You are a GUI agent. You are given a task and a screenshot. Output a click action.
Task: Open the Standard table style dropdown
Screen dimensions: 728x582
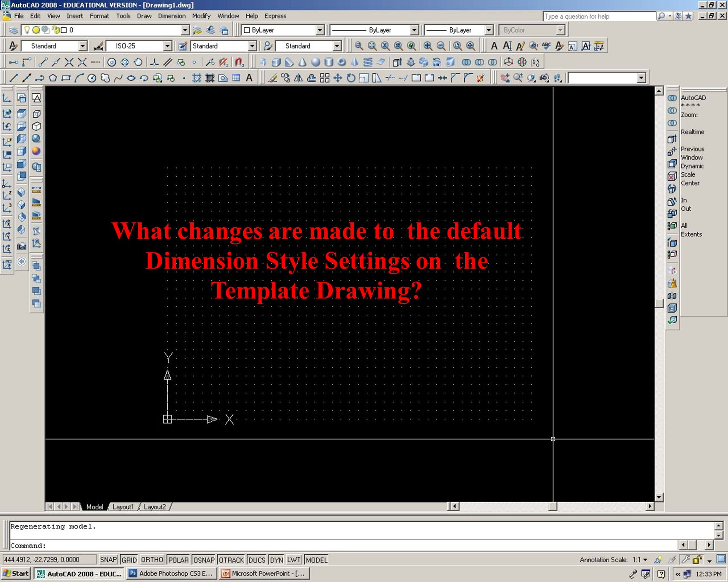coord(252,46)
